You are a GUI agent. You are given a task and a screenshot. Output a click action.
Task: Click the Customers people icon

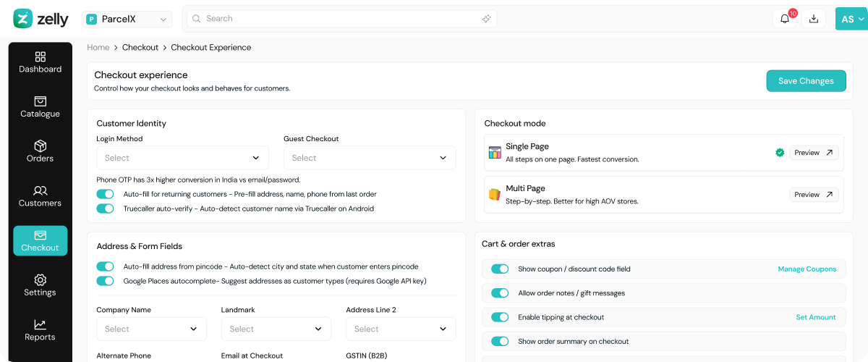coord(41,190)
